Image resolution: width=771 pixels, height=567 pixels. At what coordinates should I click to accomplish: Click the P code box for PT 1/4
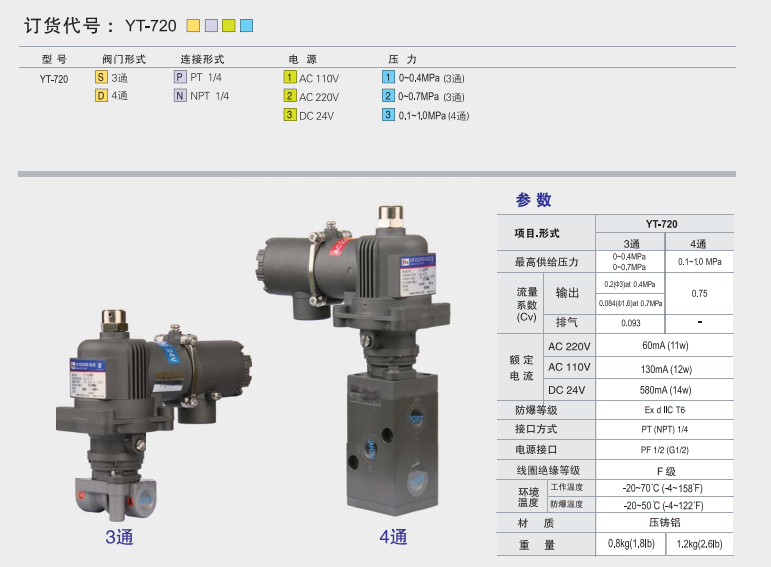point(180,77)
